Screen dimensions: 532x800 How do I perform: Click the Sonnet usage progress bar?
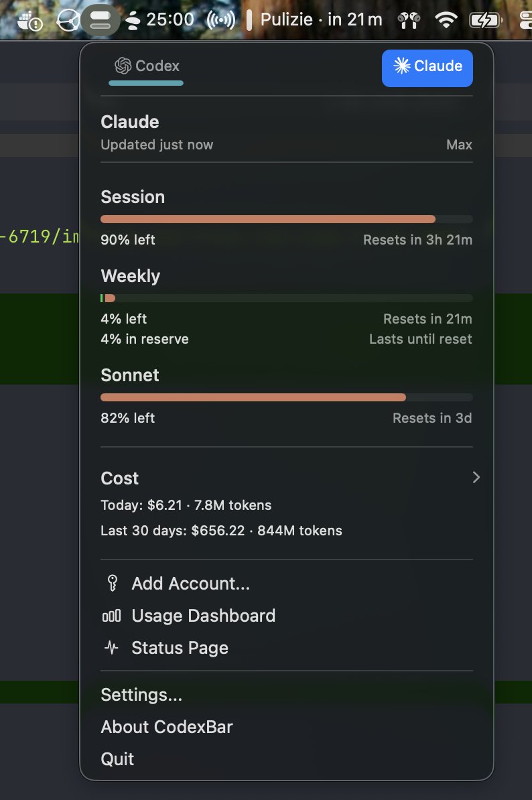[x=287, y=397]
